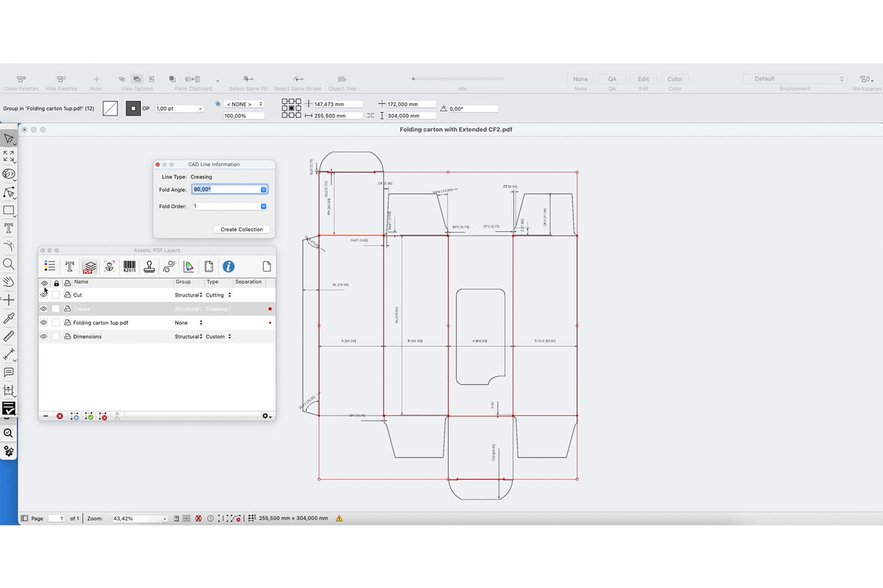Switch to the Edit workspace tab
Viewport: 883px width, 588px height.
point(643,79)
